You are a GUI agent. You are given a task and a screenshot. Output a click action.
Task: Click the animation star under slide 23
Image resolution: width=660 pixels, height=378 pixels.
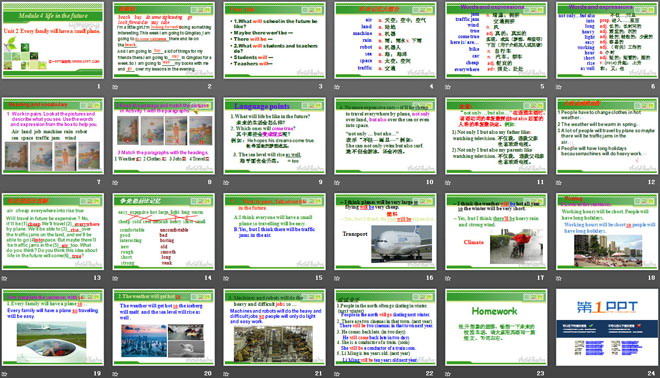point(448,374)
